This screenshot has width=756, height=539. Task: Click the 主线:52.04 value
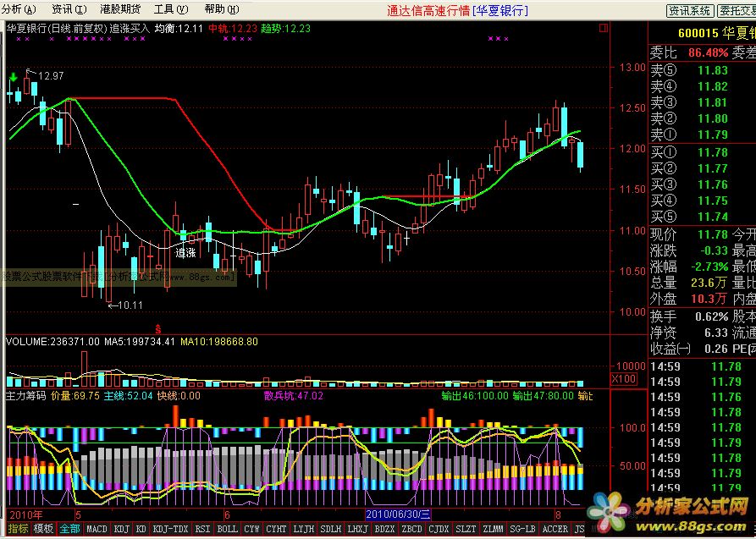(128, 396)
